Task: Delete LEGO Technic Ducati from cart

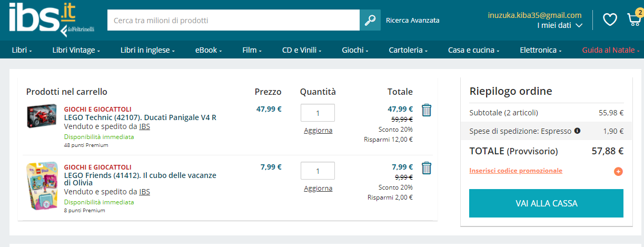Action: 427,110
